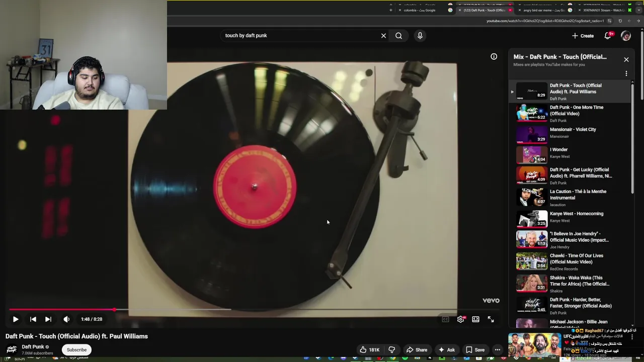
Task: Open the notifications bell
Action: [608, 36]
